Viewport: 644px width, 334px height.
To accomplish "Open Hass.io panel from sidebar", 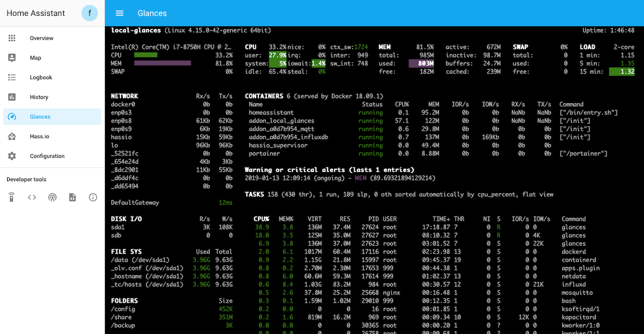I will click(52, 136).
